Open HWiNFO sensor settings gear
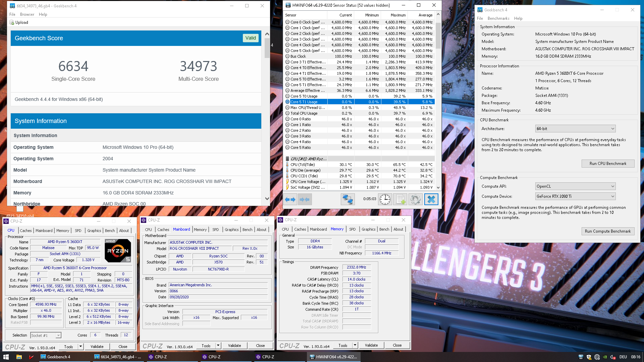 415,199
